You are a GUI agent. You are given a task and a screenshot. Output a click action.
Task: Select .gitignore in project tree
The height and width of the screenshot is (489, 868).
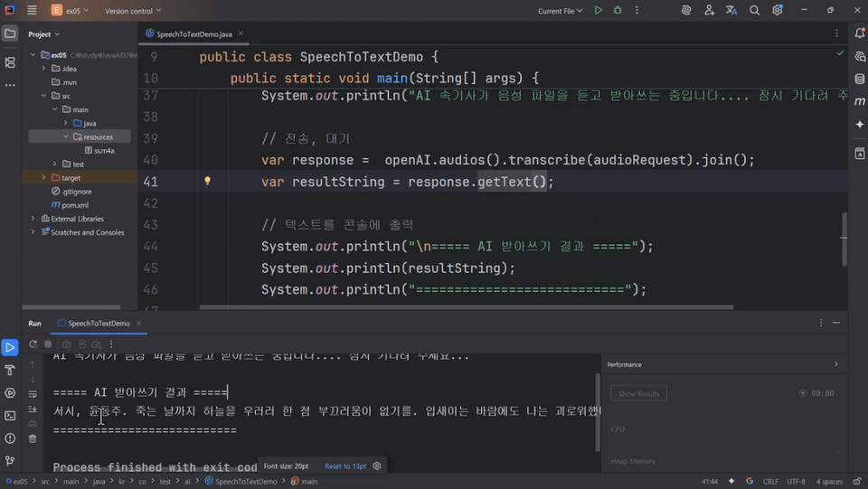71,192
